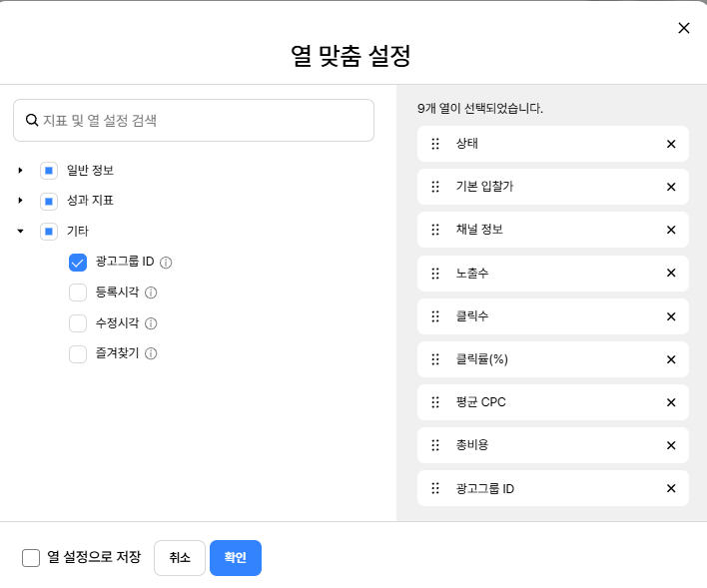
Task: Click the 등록시각 label text
Action: [117, 293]
